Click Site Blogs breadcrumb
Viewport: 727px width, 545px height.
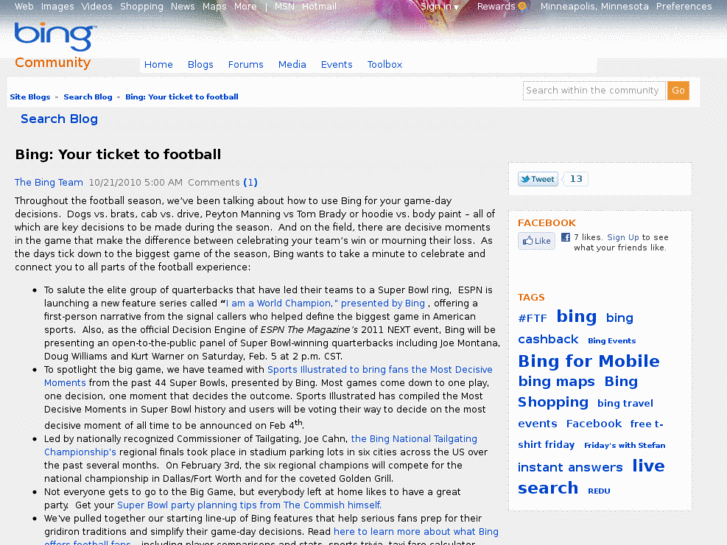point(30,97)
